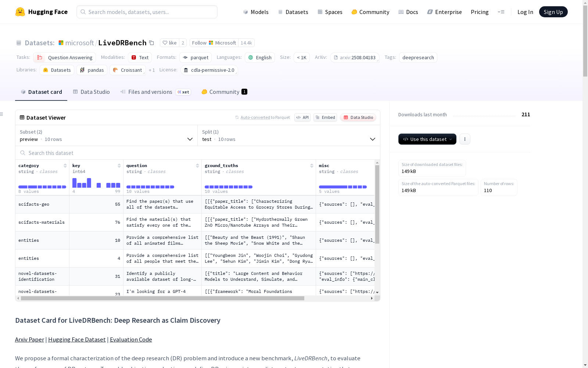Click the Datasets: breadcrumb label
The height and width of the screenshot is (368, 588).
tap(39, 43)
